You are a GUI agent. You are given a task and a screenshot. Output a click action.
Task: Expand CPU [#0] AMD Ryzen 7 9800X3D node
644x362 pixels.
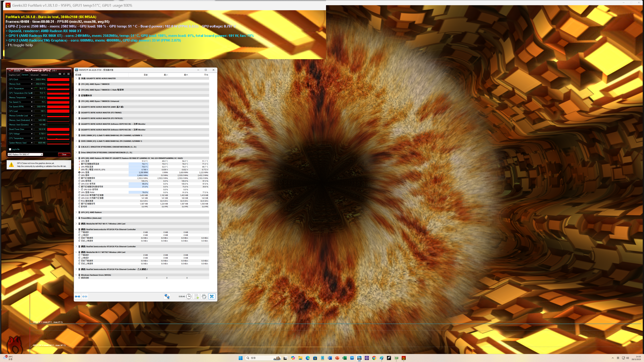(x=76, y=84)
